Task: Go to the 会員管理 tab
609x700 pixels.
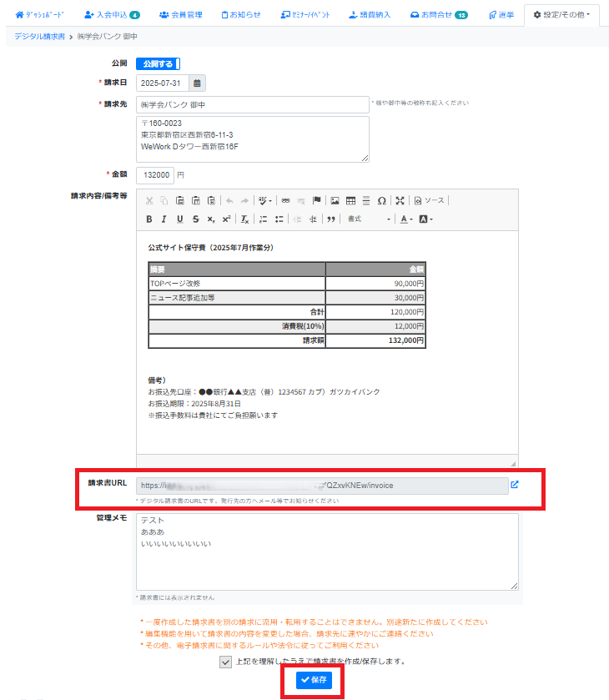Action: coord(180,15)
